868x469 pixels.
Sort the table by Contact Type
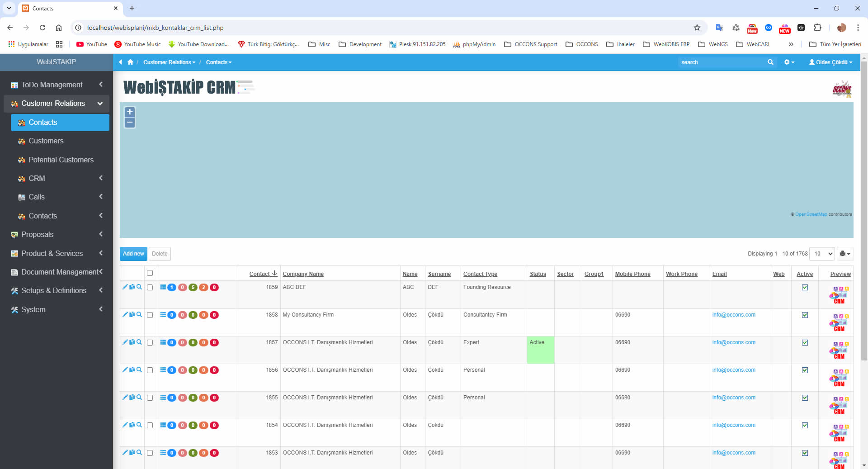(480, 274)
